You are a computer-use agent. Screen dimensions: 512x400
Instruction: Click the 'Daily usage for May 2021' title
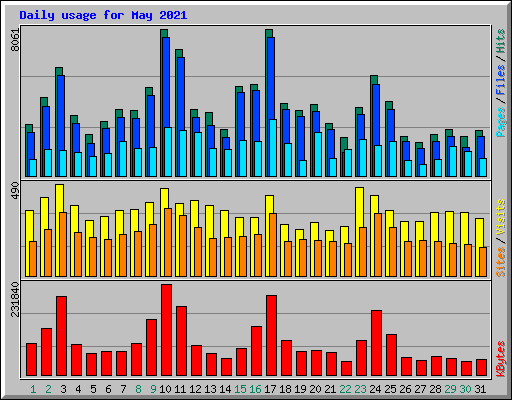coord(103,15)
